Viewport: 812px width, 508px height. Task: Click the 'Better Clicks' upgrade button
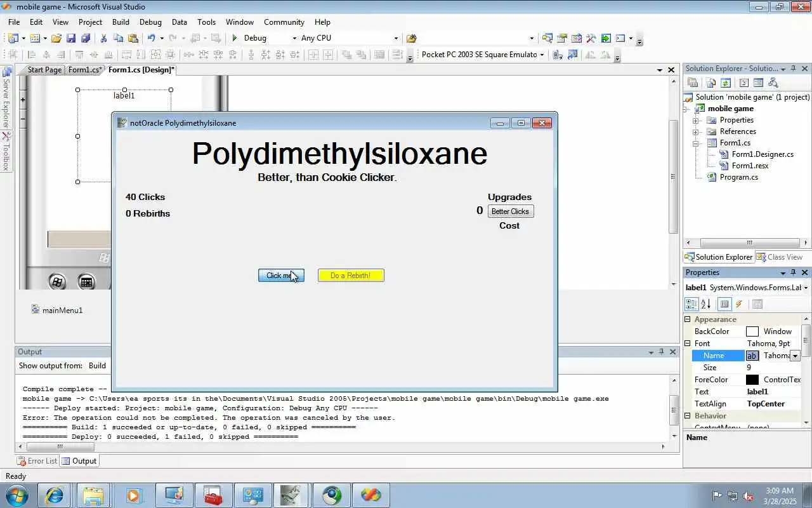click(511, 211)
